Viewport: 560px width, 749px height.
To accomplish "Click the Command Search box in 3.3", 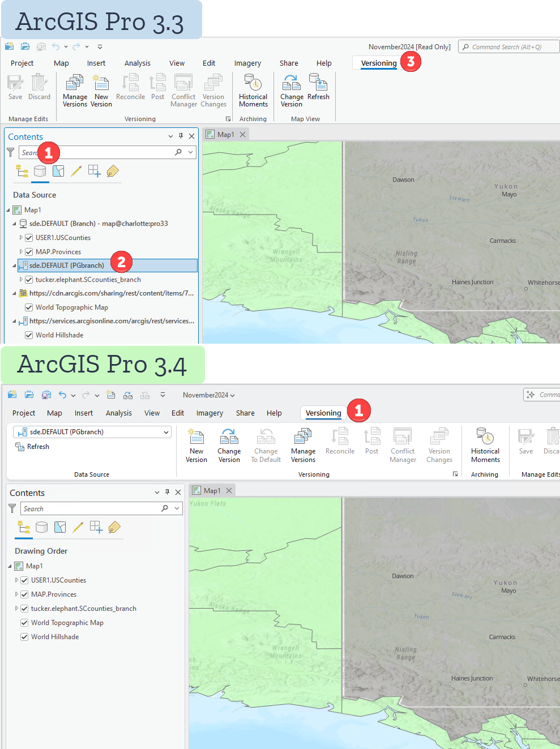I will tap(508, 47).
